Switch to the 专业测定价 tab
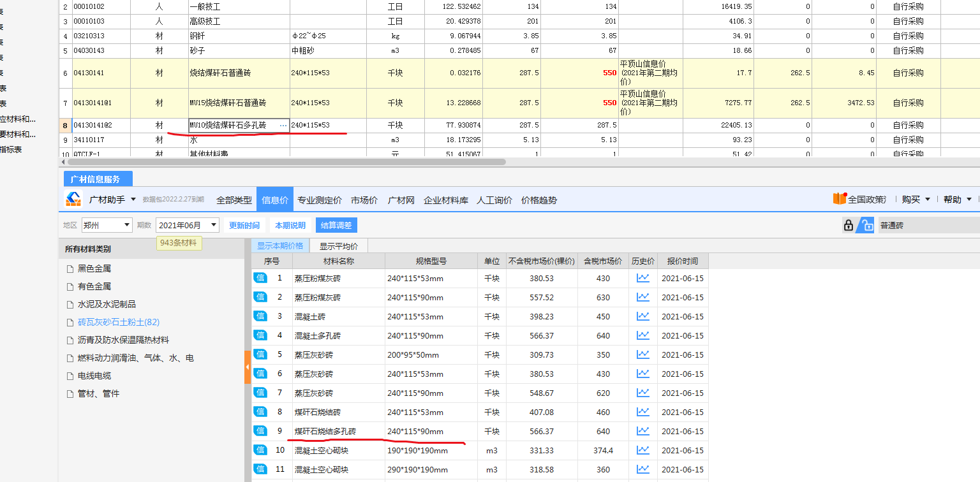The image size is (980, 482). (319, 200)
